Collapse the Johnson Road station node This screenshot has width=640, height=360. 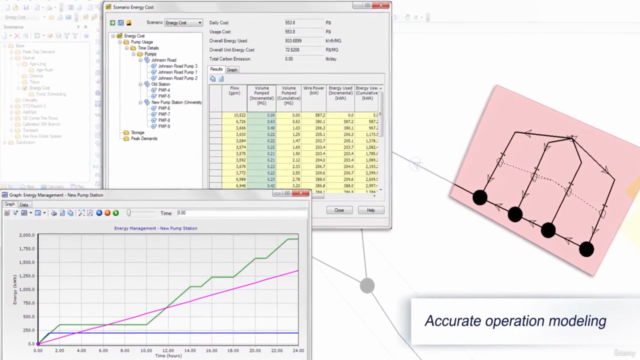click(x=140, y=60)
